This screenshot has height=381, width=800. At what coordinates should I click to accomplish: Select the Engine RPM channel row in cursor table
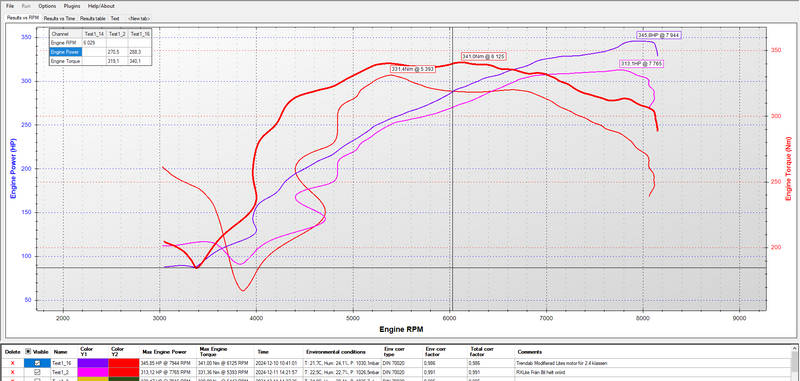(x=65, y=43)
